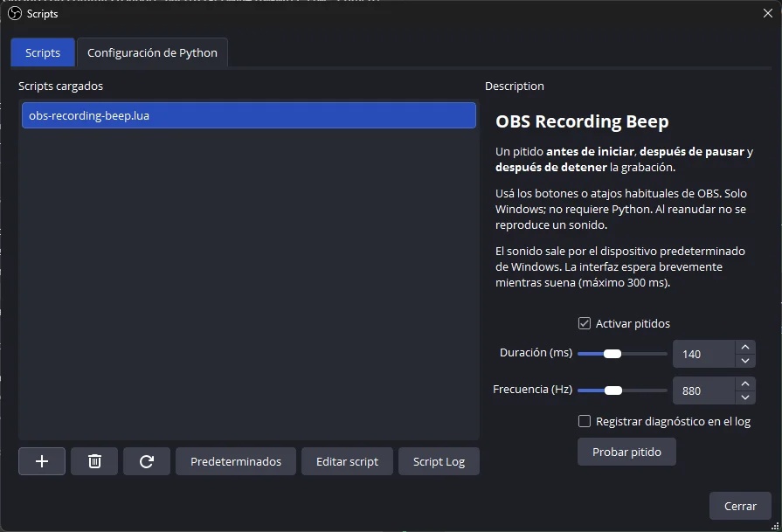Click the Cerrar button

pos(740,506)
